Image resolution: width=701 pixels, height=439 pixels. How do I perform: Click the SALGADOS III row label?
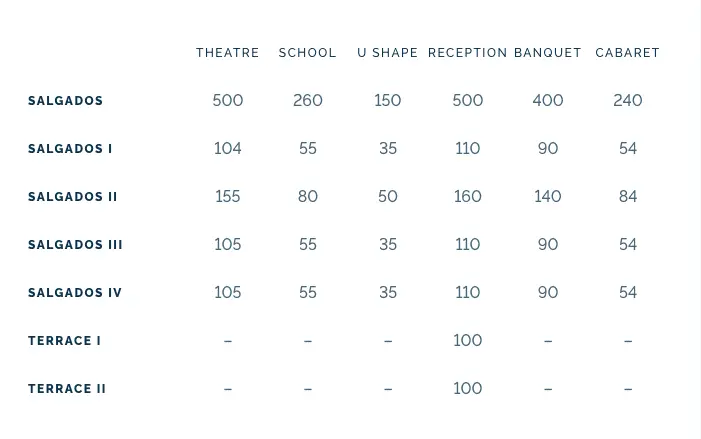coord(75,245)
